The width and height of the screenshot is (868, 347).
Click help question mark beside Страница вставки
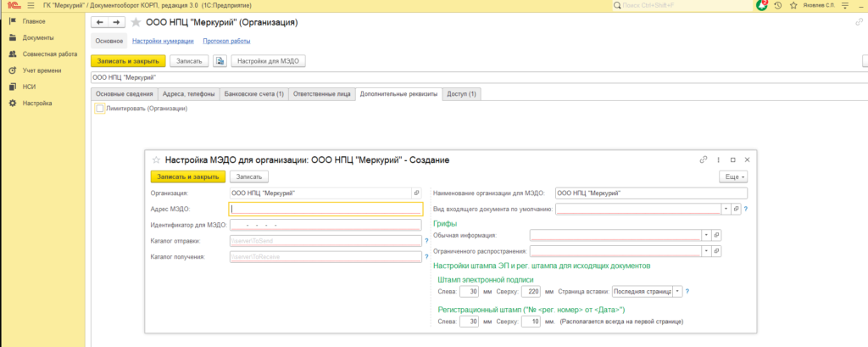tap(687, 292)
